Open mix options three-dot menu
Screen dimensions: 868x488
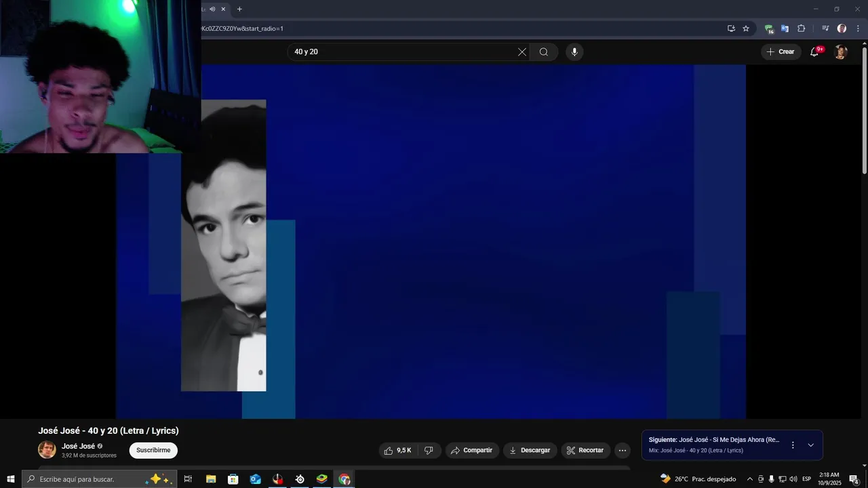click(793, 445)
